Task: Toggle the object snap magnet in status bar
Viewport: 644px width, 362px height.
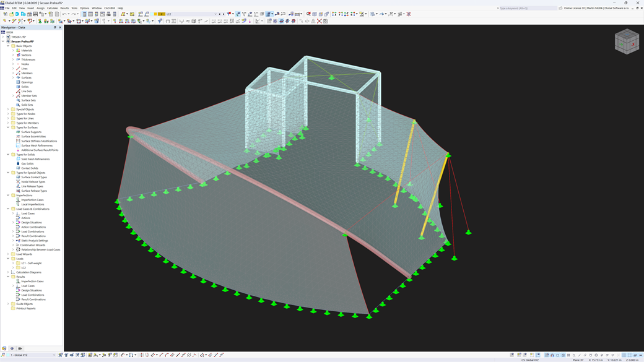Action: pyautogui.click(x=552, y=355)
